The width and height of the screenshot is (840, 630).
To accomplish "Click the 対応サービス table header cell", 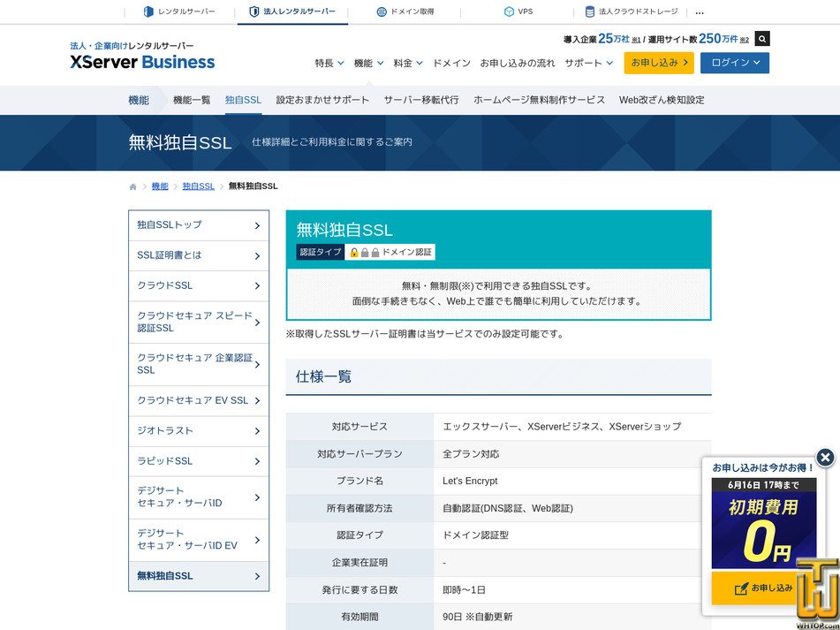I will point(359,427).
